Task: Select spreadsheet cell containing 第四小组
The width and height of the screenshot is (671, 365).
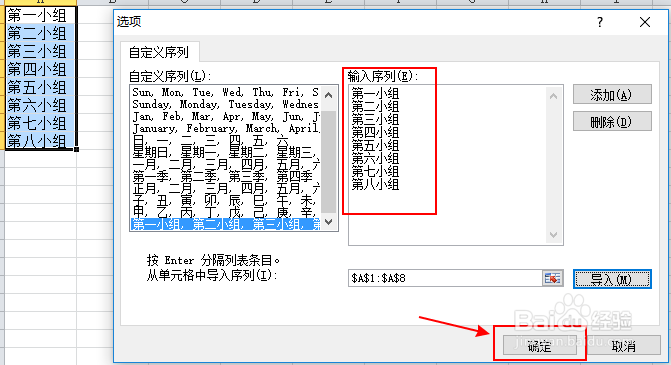Action: (x=40, y=69)
